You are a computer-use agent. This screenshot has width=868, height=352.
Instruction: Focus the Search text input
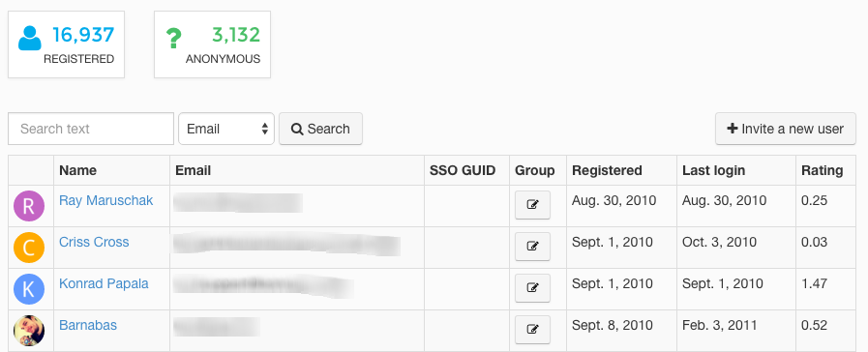click(x=91, y=129)
